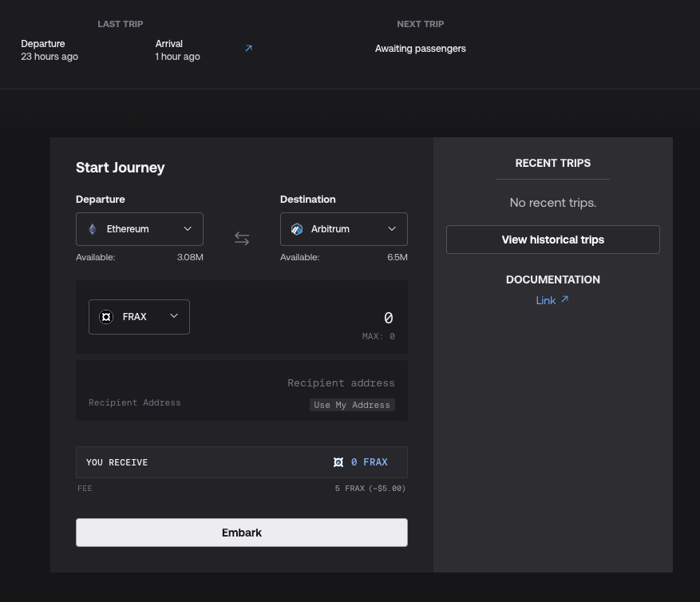Click the FRAX token icon in selector
700x602 pixels.
(x=106, y=317)
